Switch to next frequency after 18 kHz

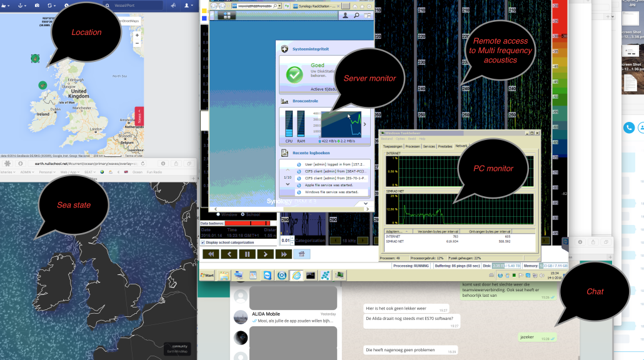tap(363, 241)
